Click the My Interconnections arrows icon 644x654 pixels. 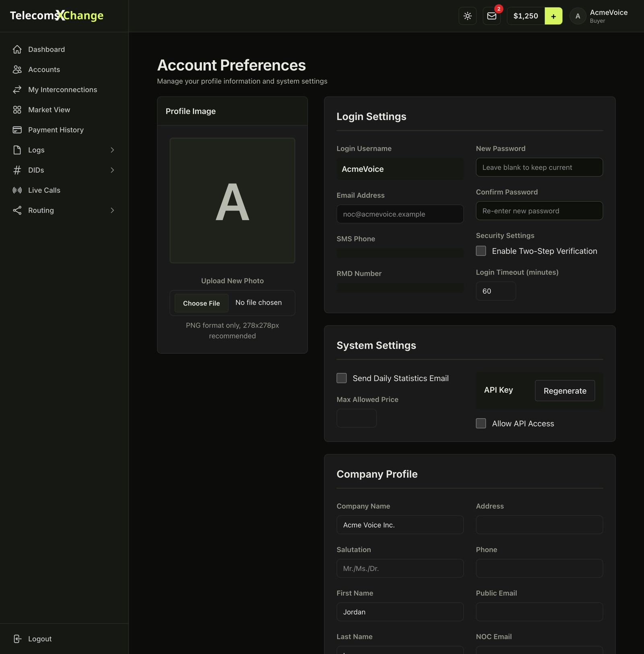point(17,90)
